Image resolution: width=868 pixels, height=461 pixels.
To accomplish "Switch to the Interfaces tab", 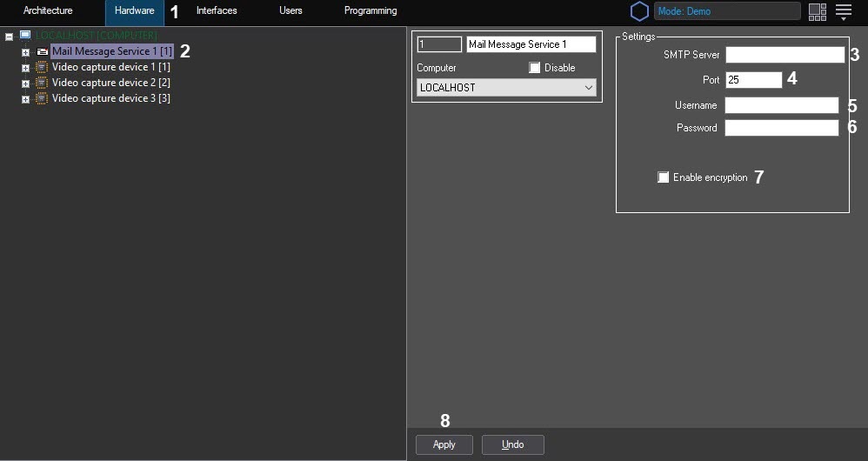I will [x=217, y=10].
